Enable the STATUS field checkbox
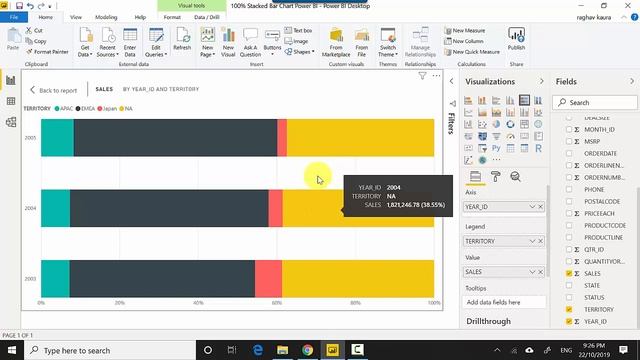Image resolution: width=640 pixels, height=360 pixels. click(x=569, y=298)
